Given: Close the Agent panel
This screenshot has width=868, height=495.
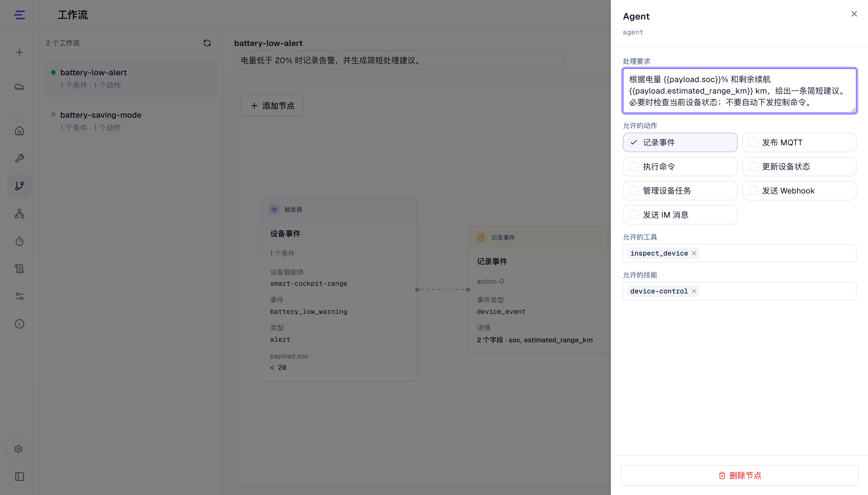Looking at the screenshot, I should pyautogui.click(x=854, y=14).
